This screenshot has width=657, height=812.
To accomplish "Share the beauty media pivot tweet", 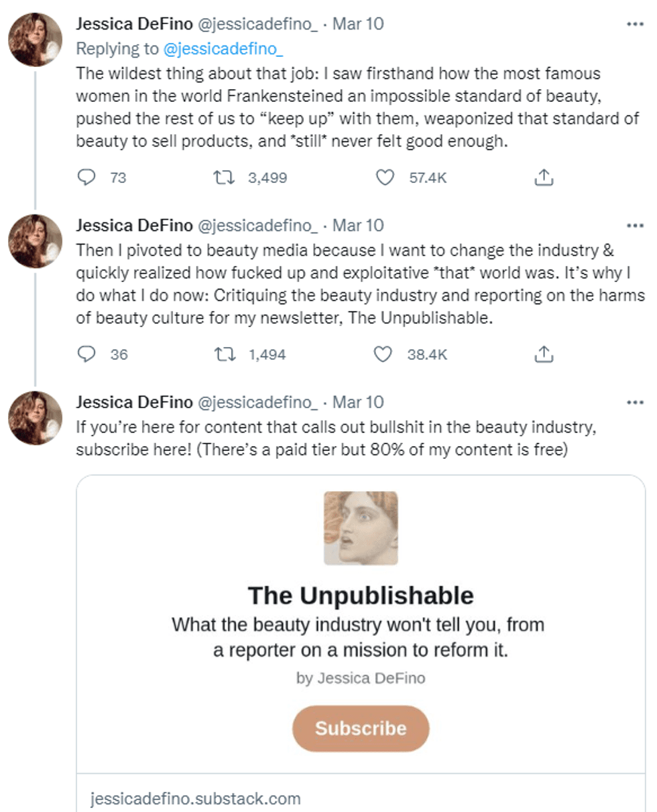I will click(544, 354).
